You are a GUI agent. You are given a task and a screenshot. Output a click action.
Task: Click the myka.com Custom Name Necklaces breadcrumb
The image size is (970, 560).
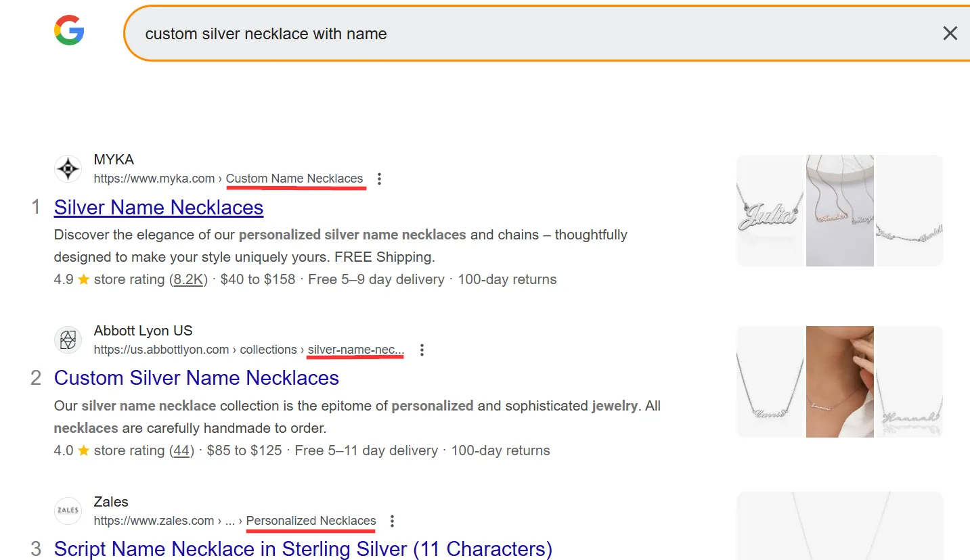click(294, 179)
